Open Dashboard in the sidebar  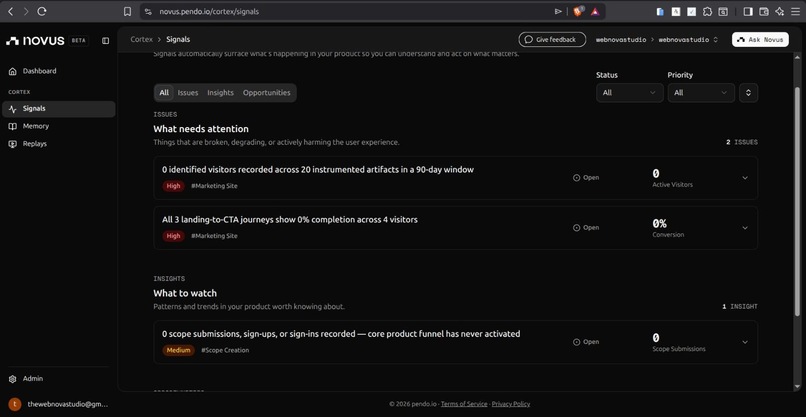pyautogui.click(x=58, y=71)
